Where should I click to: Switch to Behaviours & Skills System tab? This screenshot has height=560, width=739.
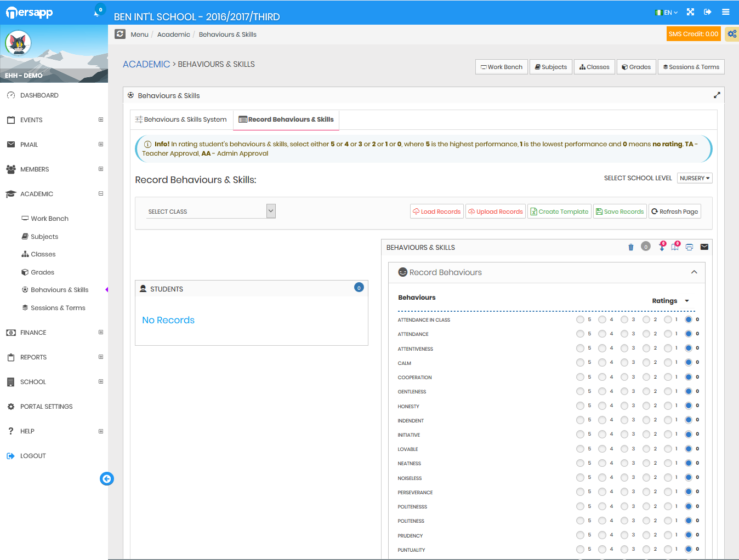(181, 119)
